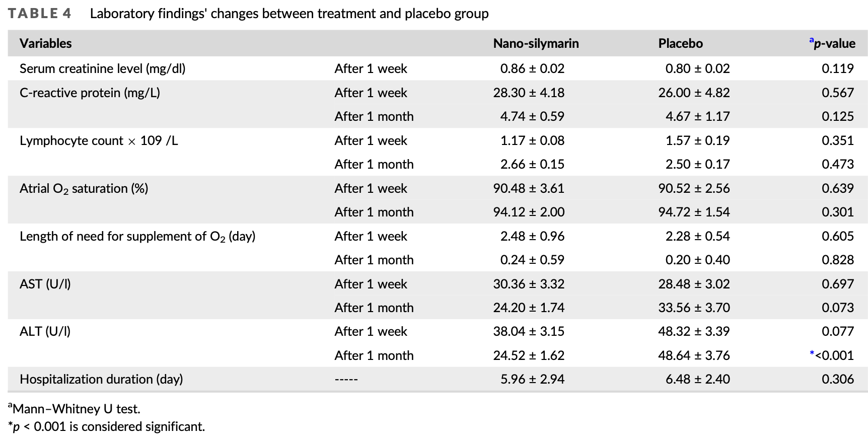Image resolution: width=868 pixels, height=441 pixels.
Task: Click the blue superscript 'a' footnote link by p-value
Action: pos(811,40)
